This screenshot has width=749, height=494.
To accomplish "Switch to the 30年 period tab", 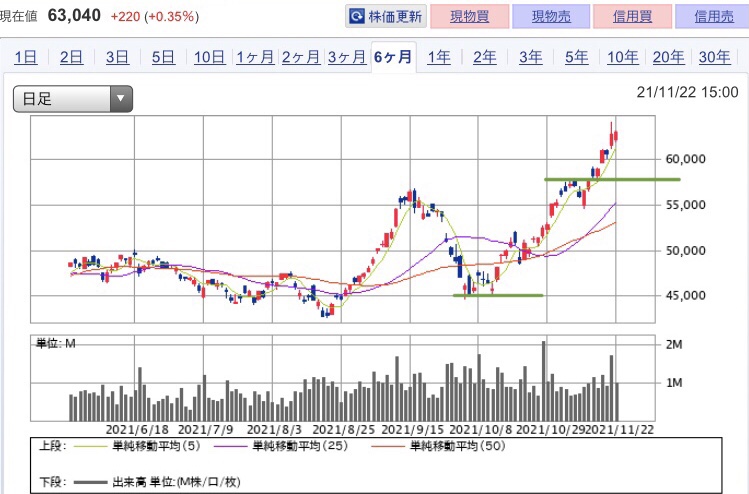I will point(714,57).
